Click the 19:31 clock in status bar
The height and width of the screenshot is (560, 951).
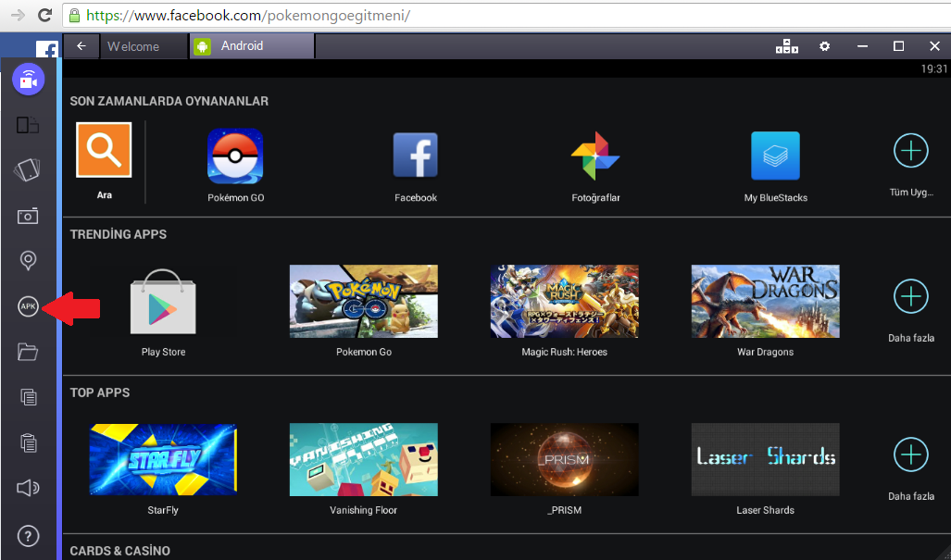click(x=934, y=68)
